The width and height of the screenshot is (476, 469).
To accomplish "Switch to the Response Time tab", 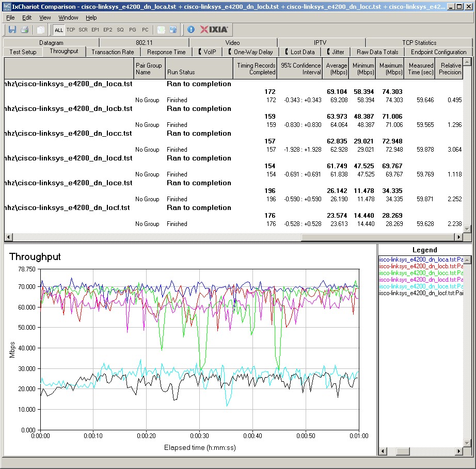I will [x=166, y=52].
